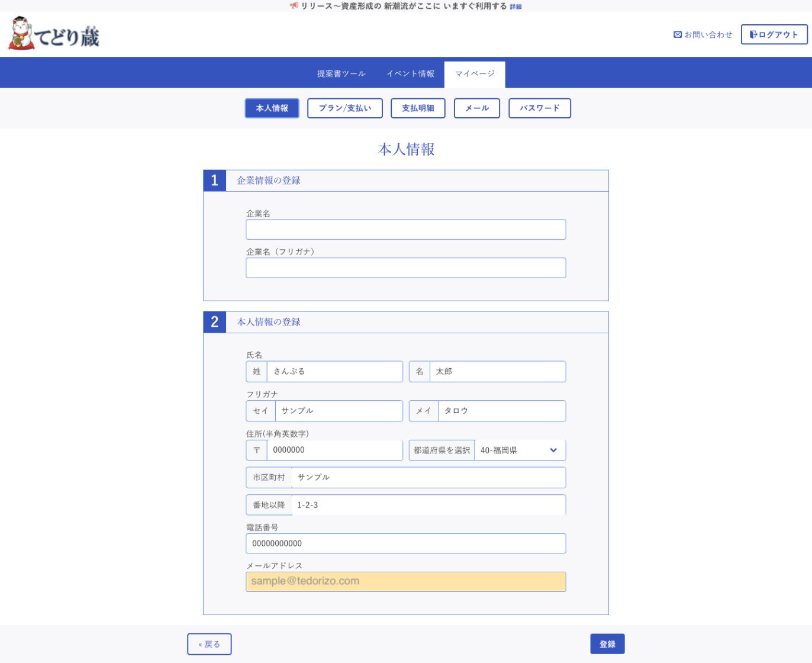Select the マイページ tab
The height and width of the screenshot is (663, 812).
click(x=475, y=74)
